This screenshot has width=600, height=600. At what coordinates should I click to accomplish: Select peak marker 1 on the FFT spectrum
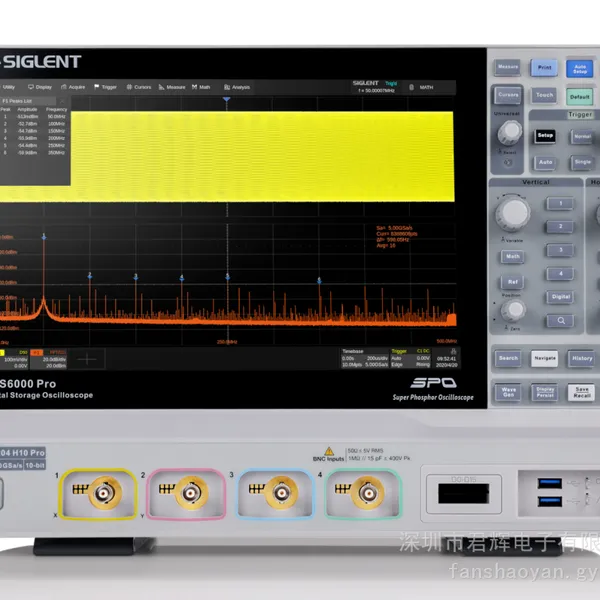(44, 237)
